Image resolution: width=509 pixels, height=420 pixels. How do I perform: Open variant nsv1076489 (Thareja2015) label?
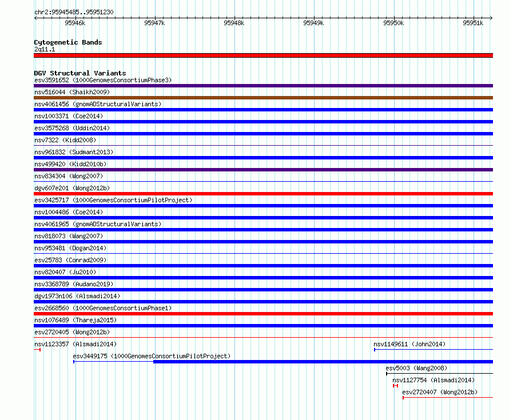[x=75, y=320]
